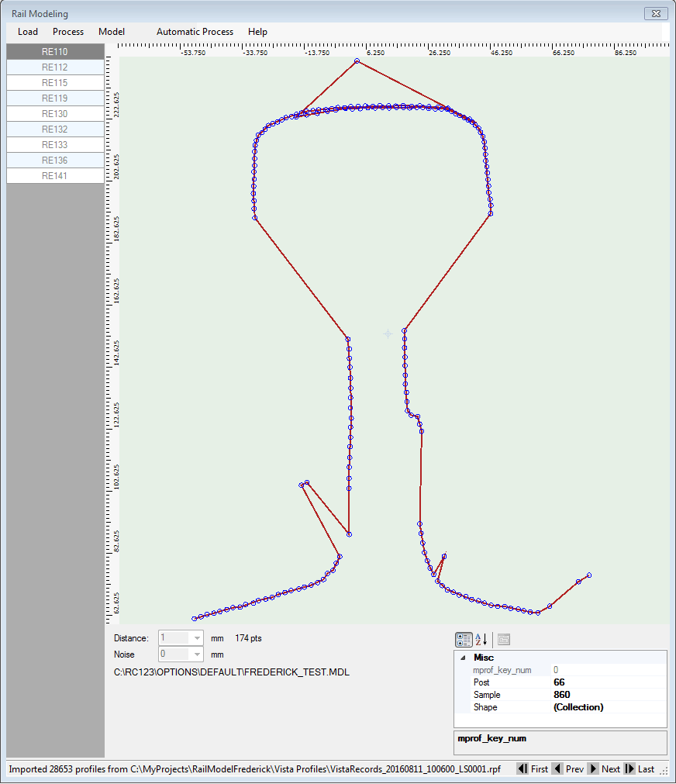Open the Process menu
Viewport: 676px width, 784px height.
68,32
